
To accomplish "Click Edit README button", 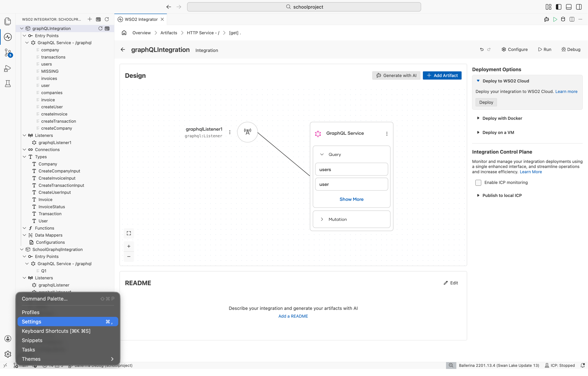I will (451, 283).
